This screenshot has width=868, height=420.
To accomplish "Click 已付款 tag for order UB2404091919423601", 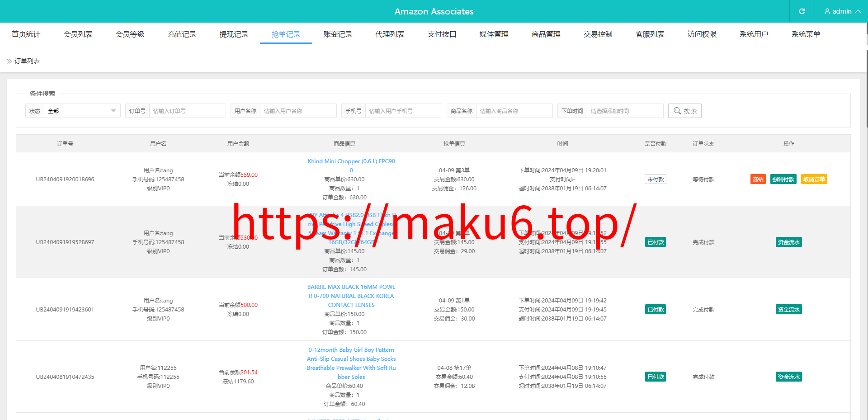I will pyautogui.click(x=656, y=310).
